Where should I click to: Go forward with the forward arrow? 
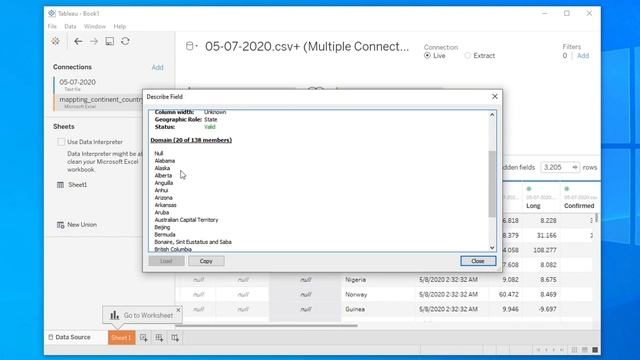pos(94,41)
